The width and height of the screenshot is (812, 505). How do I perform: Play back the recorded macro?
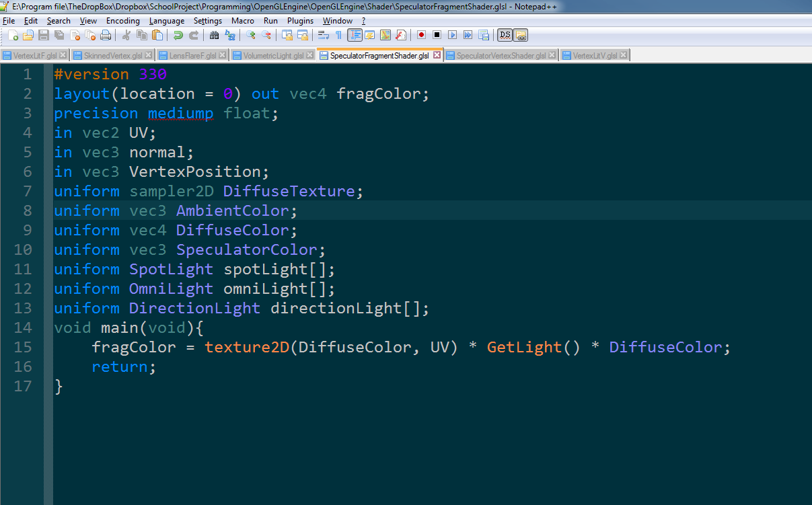point(452,35)
